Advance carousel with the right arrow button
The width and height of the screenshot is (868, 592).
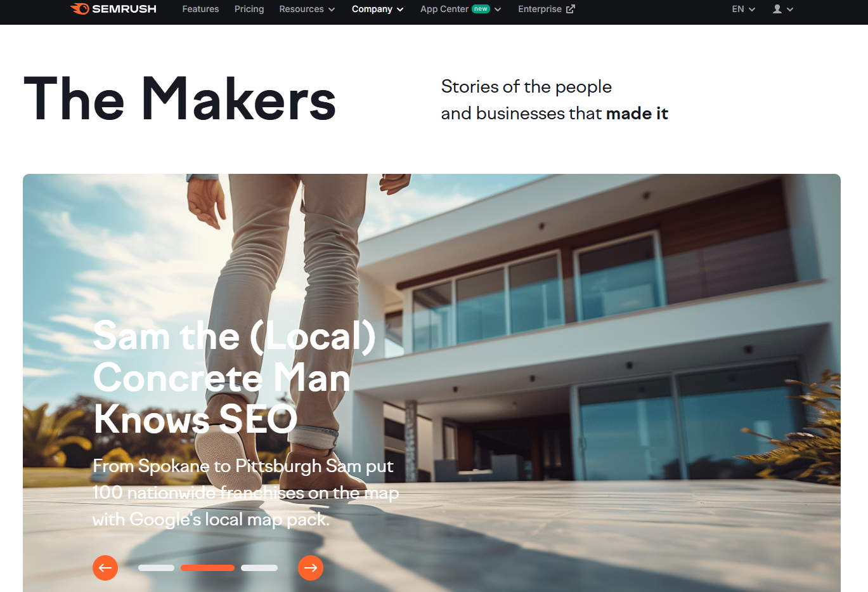tap(311, 568)
